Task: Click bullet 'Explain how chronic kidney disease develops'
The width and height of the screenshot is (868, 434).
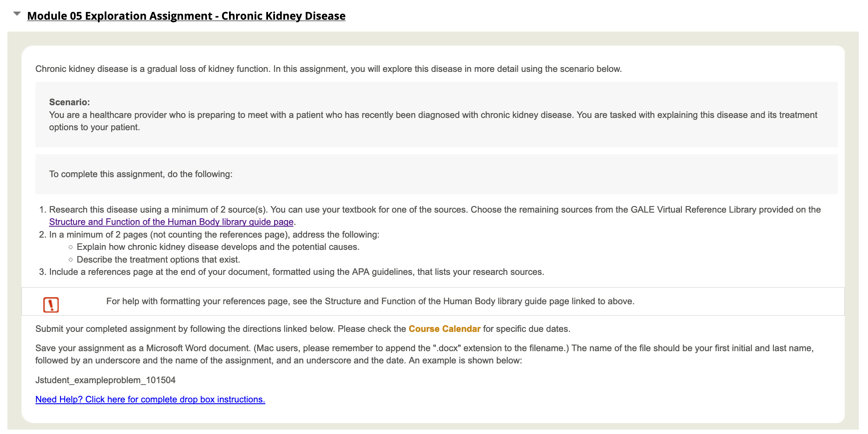Action: pyautogui.click(x=218, y=247)
